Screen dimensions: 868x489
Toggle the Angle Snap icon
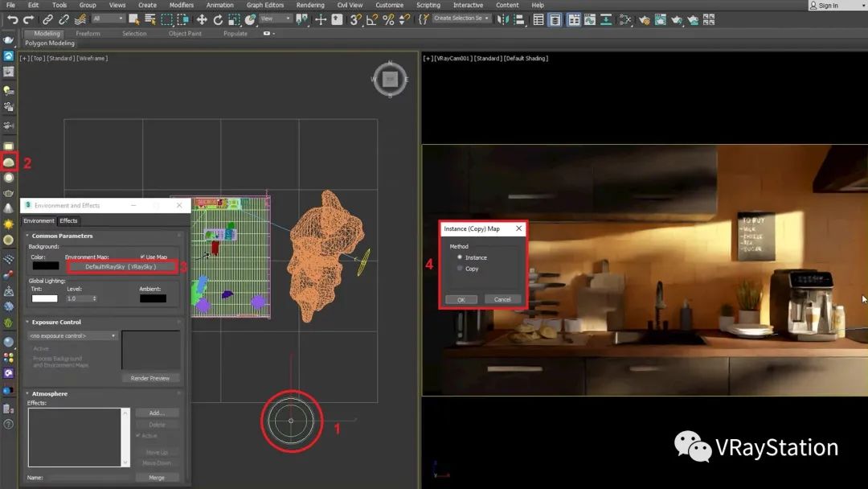point(372,19)
